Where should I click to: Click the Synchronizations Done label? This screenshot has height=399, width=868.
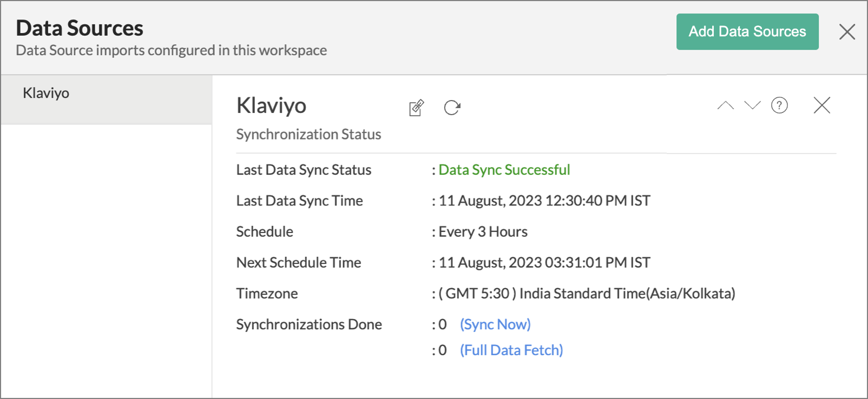(x=309, y=324)
